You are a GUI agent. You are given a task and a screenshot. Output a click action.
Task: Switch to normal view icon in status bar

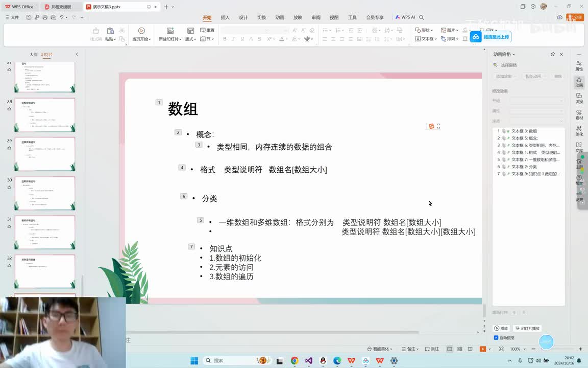pyautogui.click(x=450, y=349)
